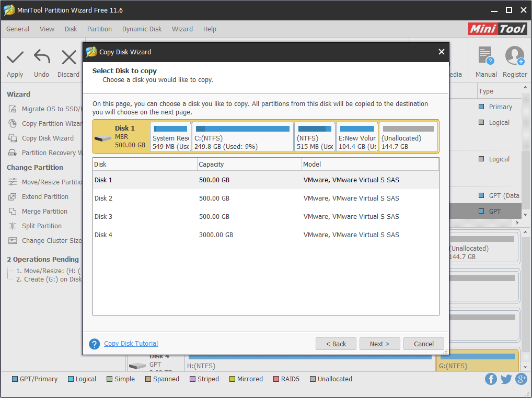The width and height of the screenshot is (532, 398).
Task: Click the Model column header
Action: (370, 164)
